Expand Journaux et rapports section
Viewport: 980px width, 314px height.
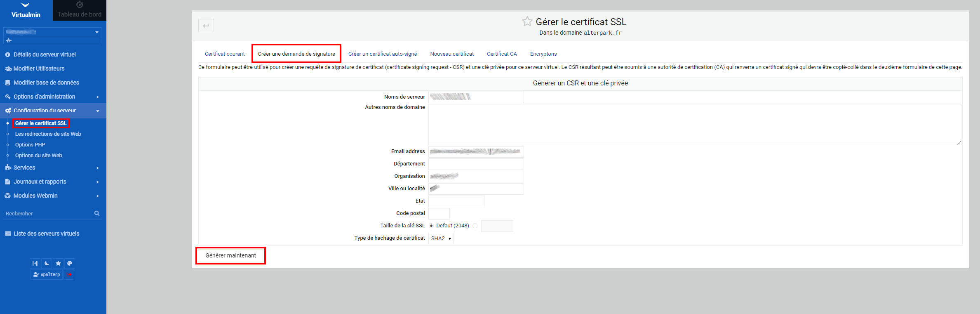pos(40,182)
